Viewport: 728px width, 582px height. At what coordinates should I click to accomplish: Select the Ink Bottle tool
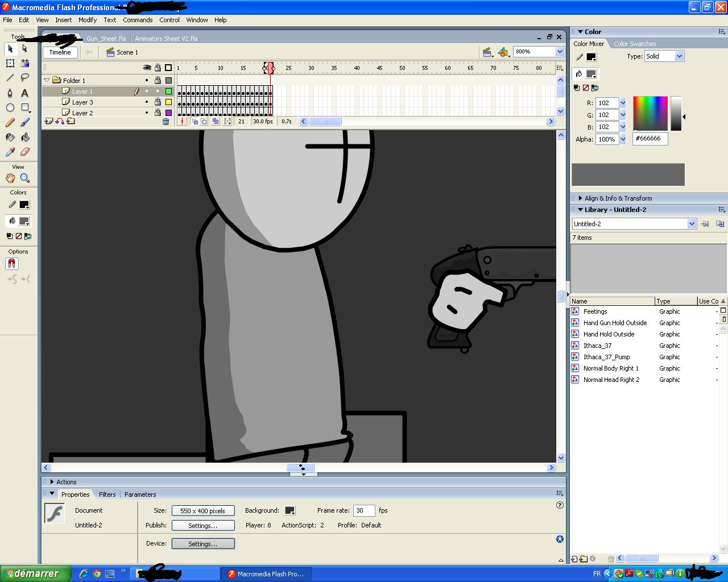[x=10, y=137]
